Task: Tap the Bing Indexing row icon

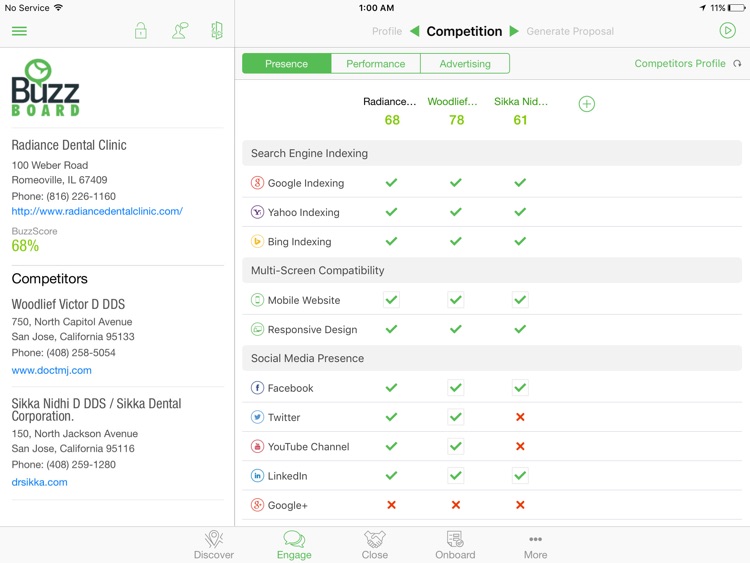Action: click(257, 242)
